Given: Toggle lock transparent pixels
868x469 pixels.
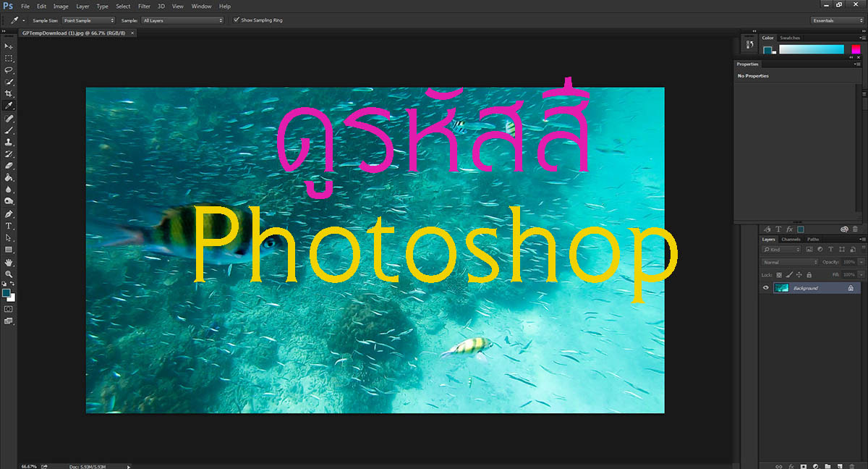Looking at the screenshot, I should [x=779, y=275].
